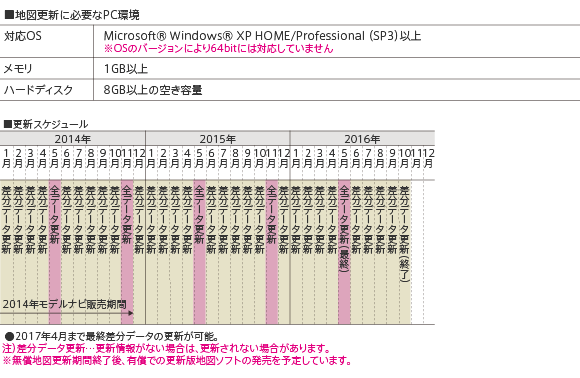Image resolution: width=580 pixels, height=378 pixels.
Task: Click the October 2016 終了 column
Action: coord(405,252)
